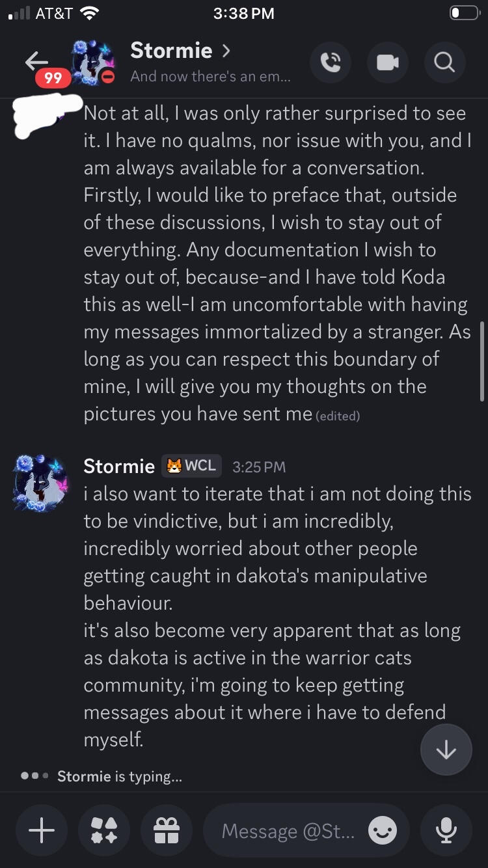Expand Stormie profile chevron
Viewport: 488px width, 868px height.
coord(226,51)
